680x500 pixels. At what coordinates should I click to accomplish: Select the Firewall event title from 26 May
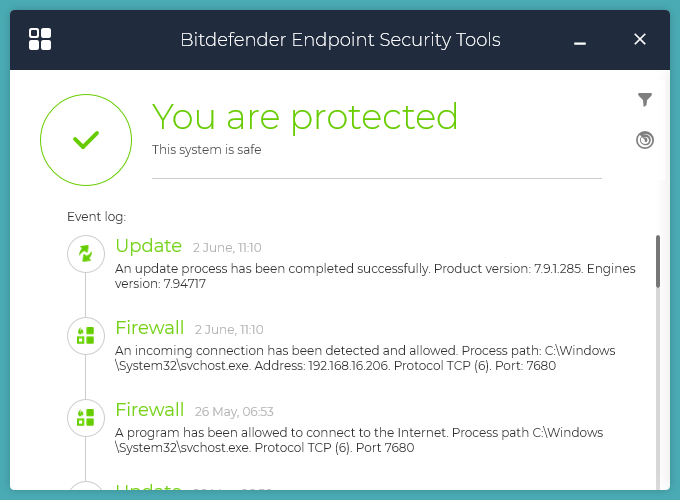click(x=150, y=409)
